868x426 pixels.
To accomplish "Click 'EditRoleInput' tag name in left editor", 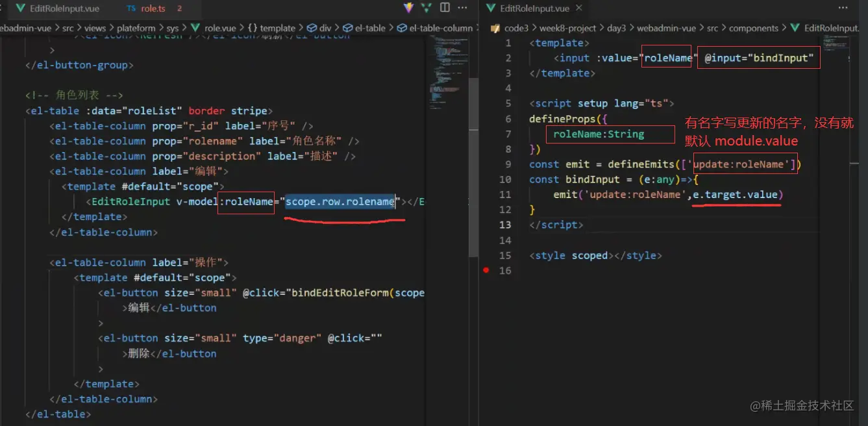I will pyautogui.click(x=130, y=201).
